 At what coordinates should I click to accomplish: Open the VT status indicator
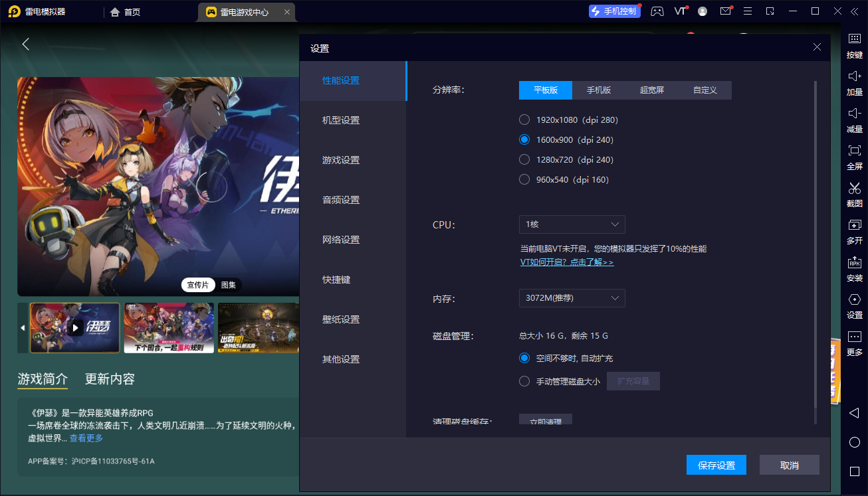(x=679, y=11)
